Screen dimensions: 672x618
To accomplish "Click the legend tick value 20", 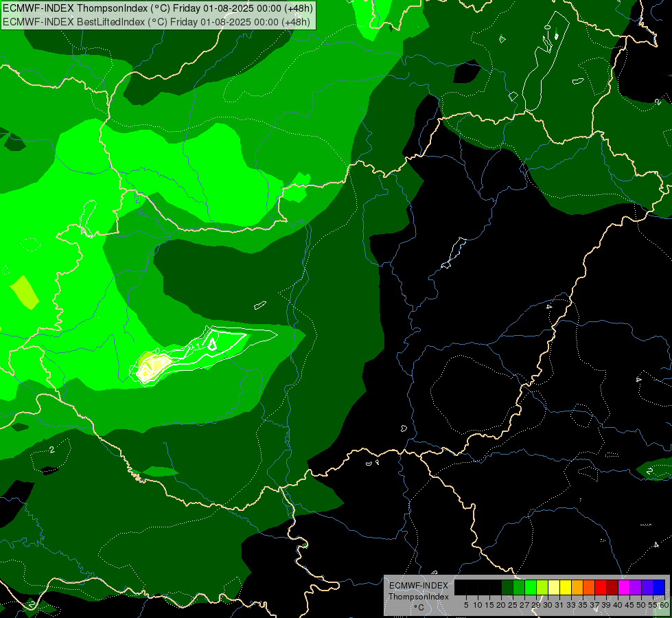I will (x=501, y=605).
